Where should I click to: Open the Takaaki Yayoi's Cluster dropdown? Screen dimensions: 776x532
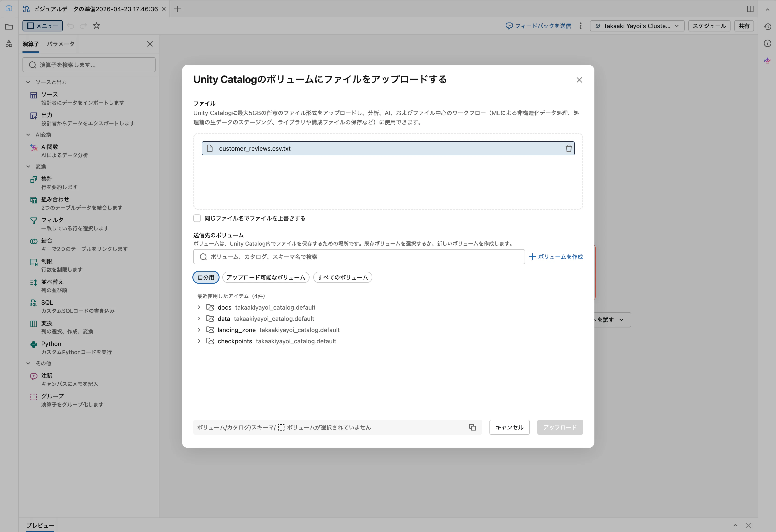pos(636,26)
